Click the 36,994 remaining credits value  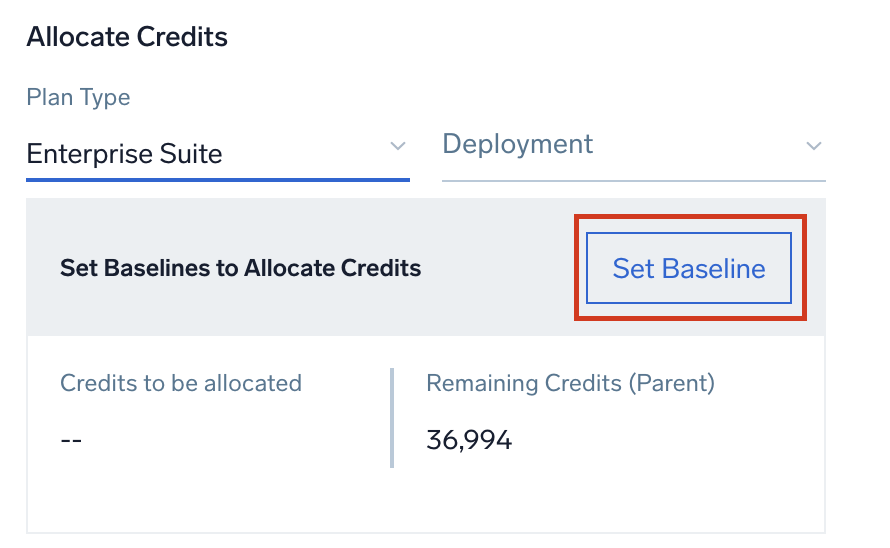[469, 440]
